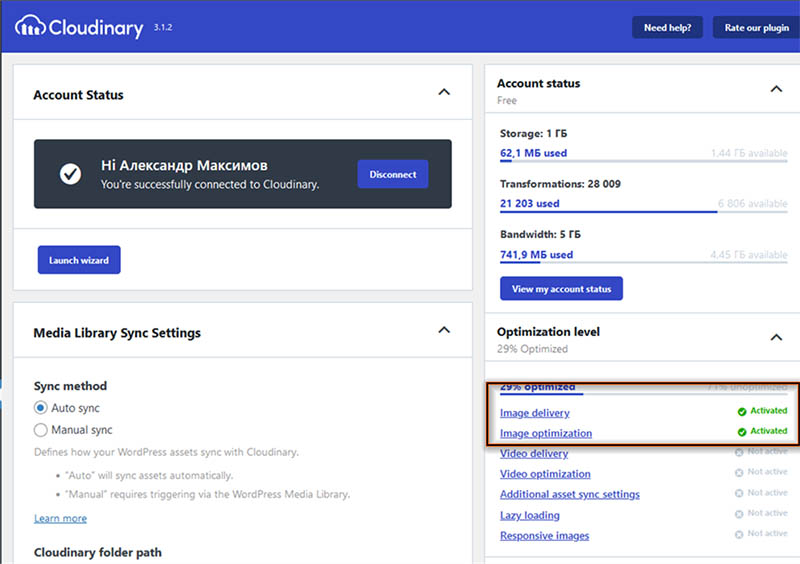Screen dimensions: 800x564
Task: Open the Responsive images link
Action: click(544, 535)
